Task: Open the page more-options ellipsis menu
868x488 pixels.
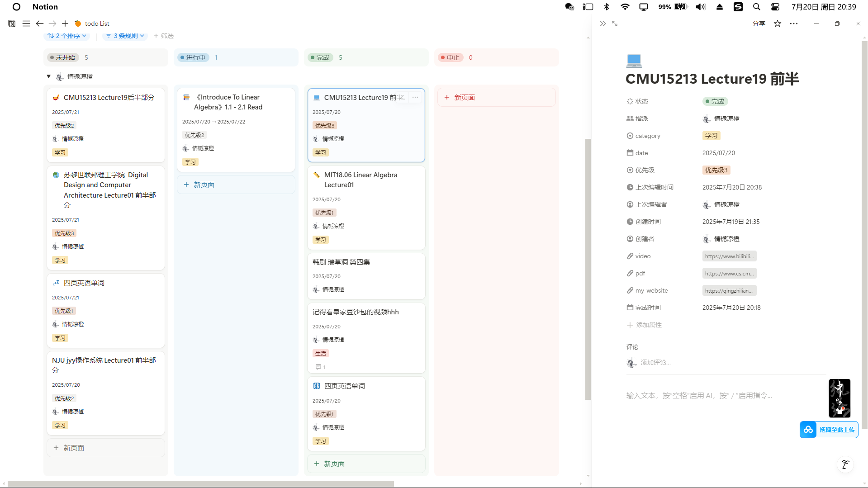Action: [794, 24]
